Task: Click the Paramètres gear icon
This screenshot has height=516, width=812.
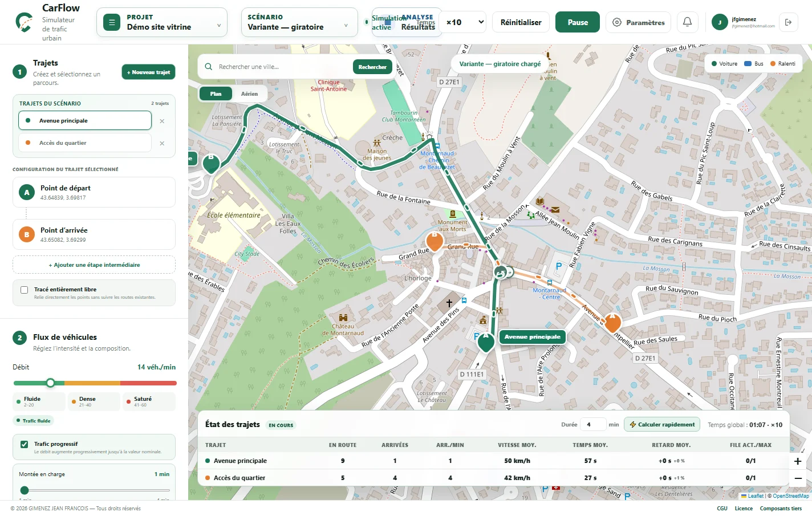Action: (616, 22)
